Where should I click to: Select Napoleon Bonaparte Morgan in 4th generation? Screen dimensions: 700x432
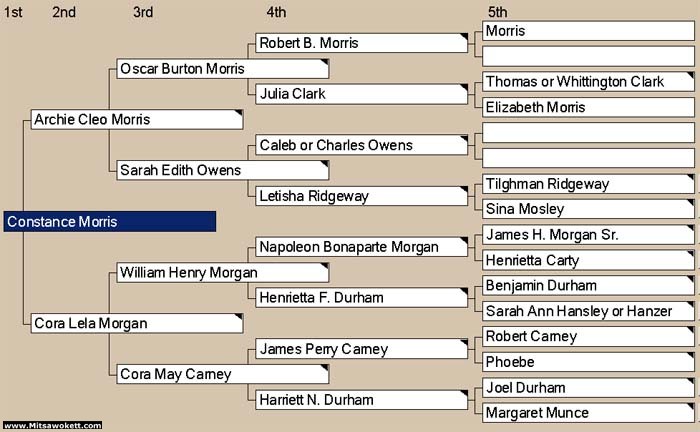(x=362, y=247)
